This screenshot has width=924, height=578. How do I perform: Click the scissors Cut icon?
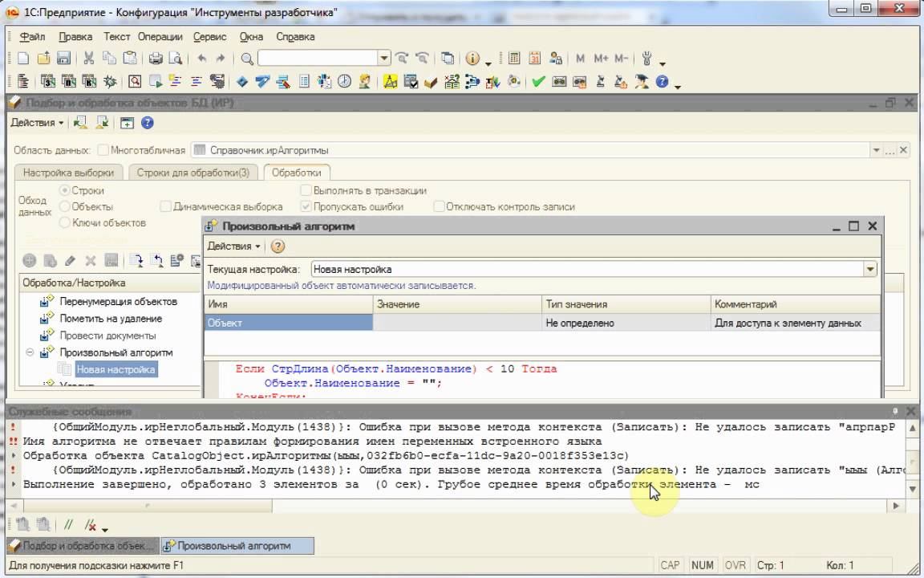click(x=89, y=59)
